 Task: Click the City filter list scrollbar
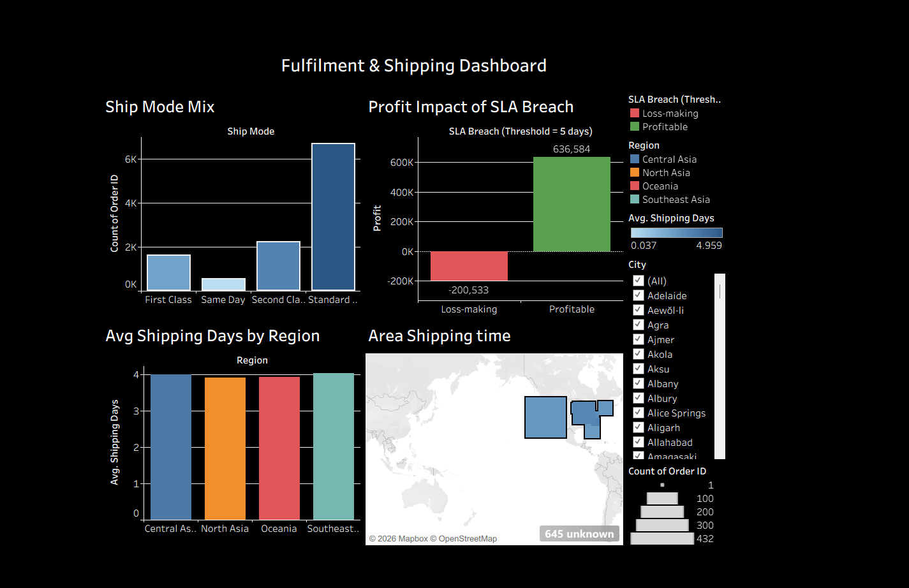(720, 366)
